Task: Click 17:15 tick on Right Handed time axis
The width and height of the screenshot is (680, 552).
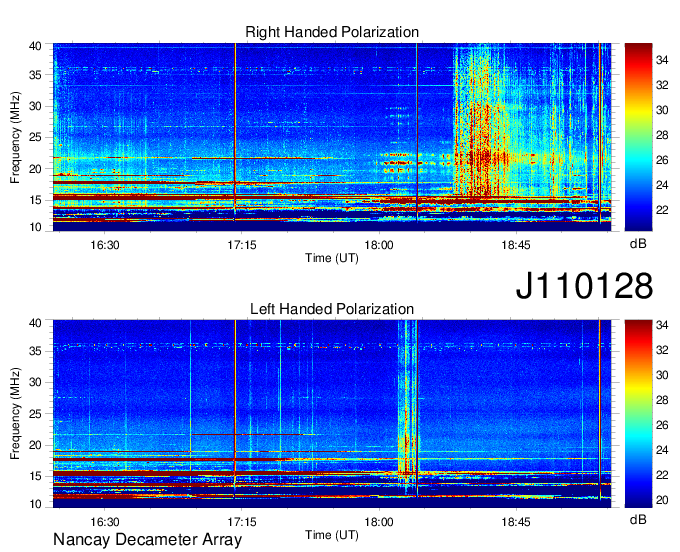Action: 242,245
